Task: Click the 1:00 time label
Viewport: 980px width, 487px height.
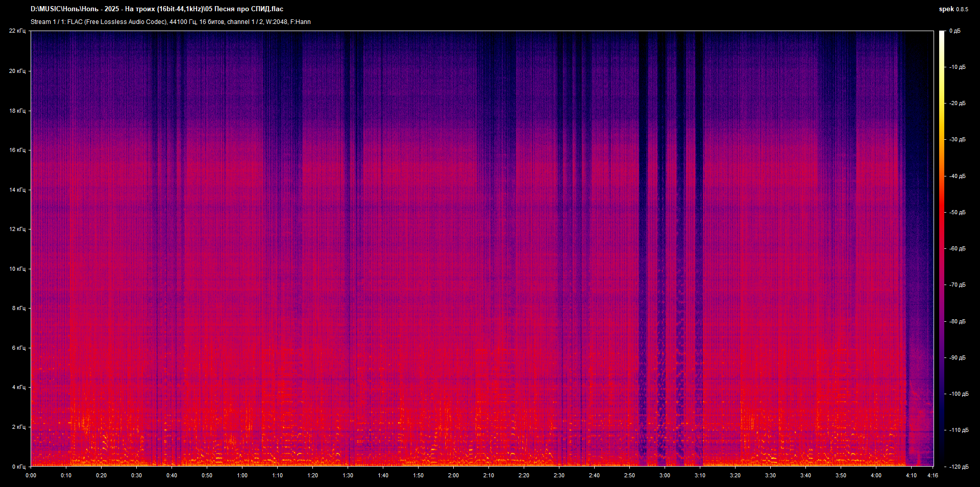Action: coord(242,475)
